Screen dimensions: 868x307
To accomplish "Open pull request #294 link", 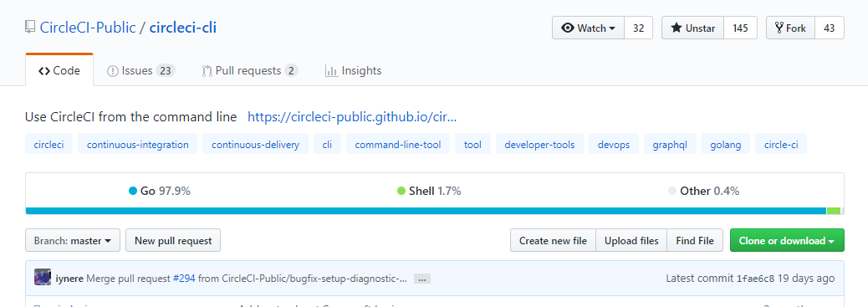I will tap(184, 279).
